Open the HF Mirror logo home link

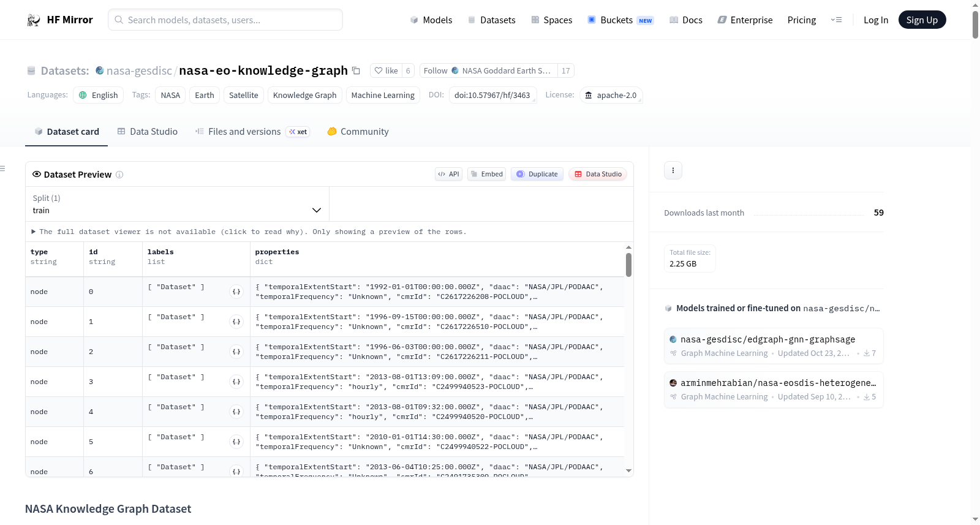coord(60,20)
